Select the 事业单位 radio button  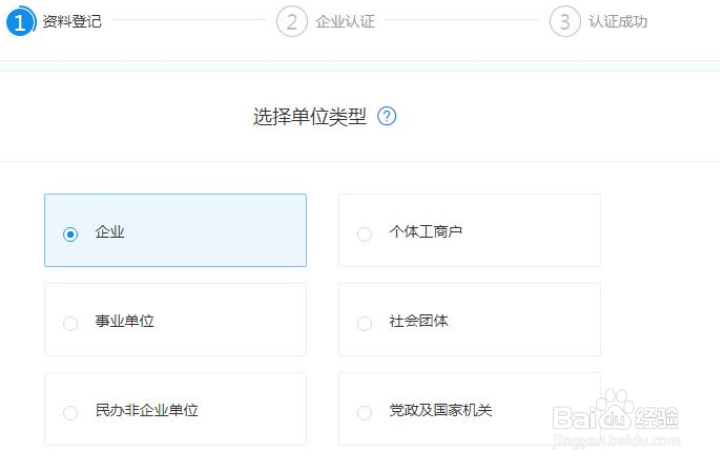coord(70,323)
